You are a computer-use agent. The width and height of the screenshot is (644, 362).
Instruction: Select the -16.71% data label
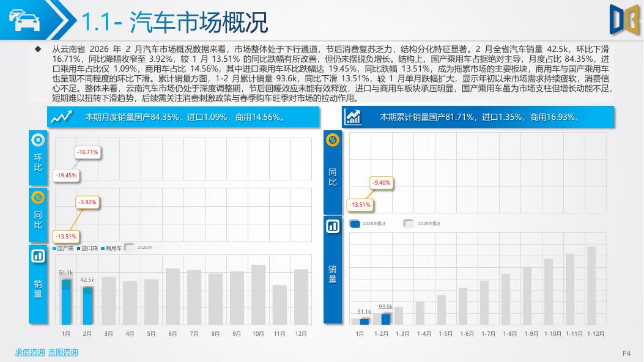coord(87,152)
